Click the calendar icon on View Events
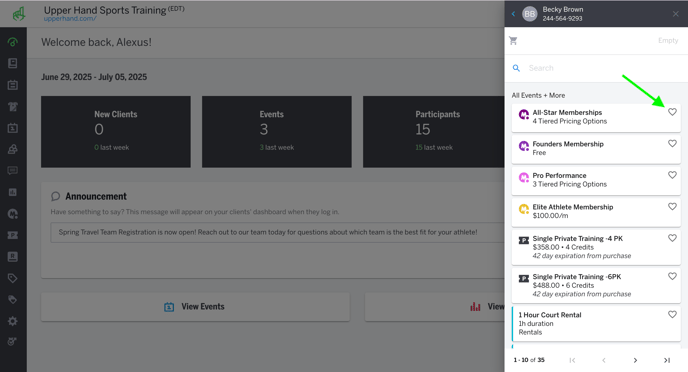The height and width of the screenshot is (372, 688). pos(169,307)
